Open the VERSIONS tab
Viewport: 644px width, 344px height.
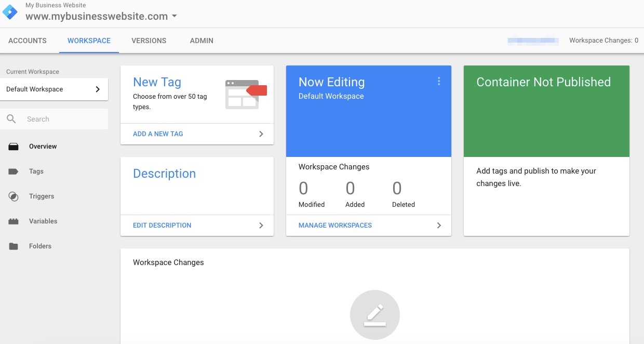pyautogui.click(x=149, y=41)
